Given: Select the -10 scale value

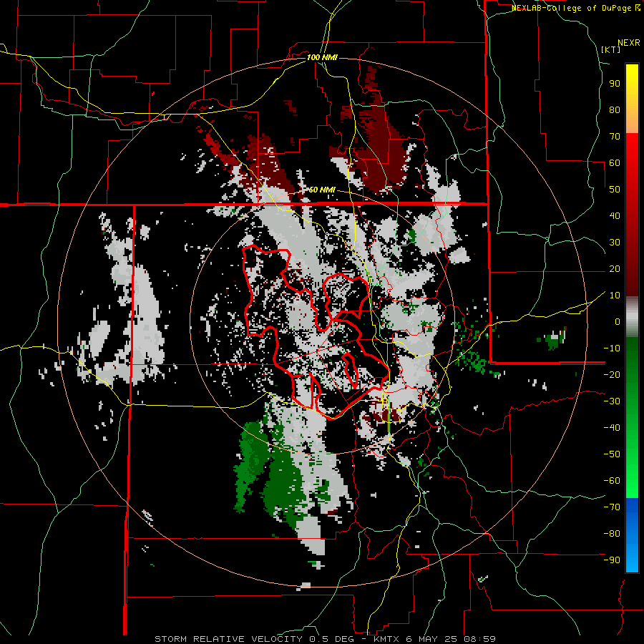Looking at the screenshot, I should coord(612,348).
